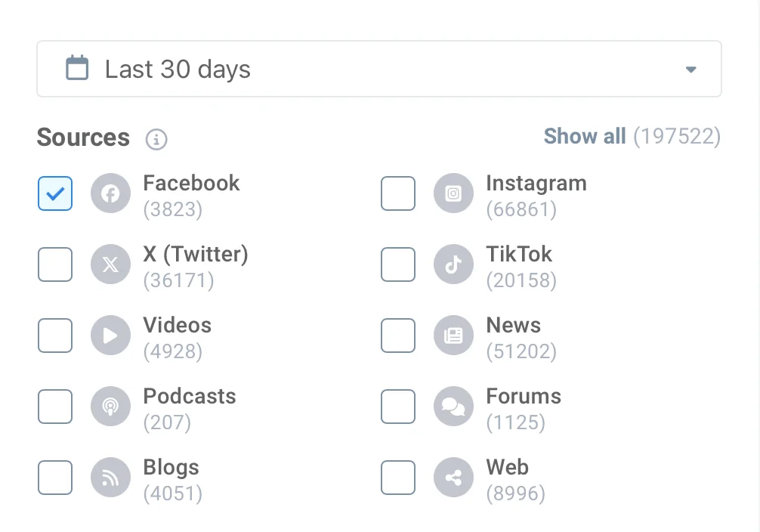Enable the Podcasts checkbox

point(54,407)
